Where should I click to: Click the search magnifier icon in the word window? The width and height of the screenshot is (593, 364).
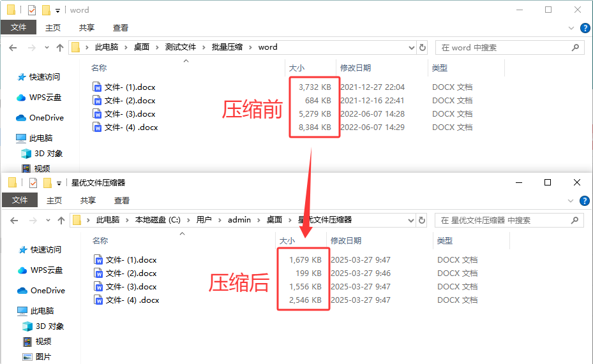(575, 48)
